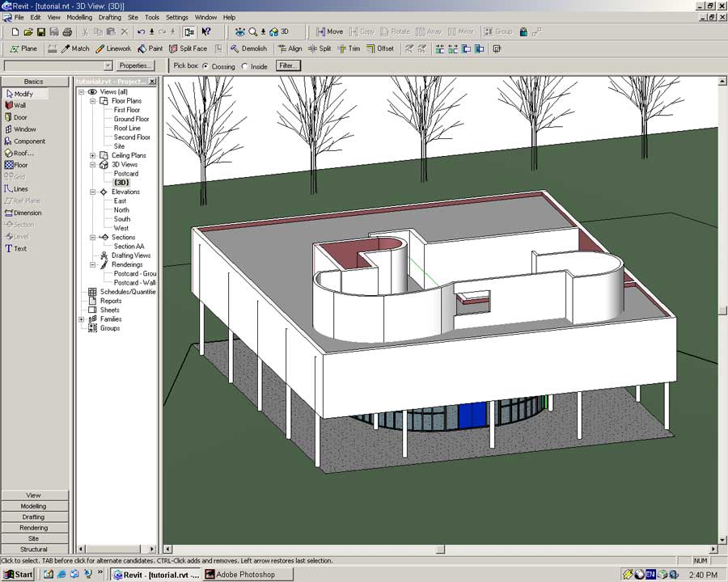Viewport: 728px width, 582px height.
Task: Click the drawing area's horizontal scrollbar thumb
Action: point(440,549)
